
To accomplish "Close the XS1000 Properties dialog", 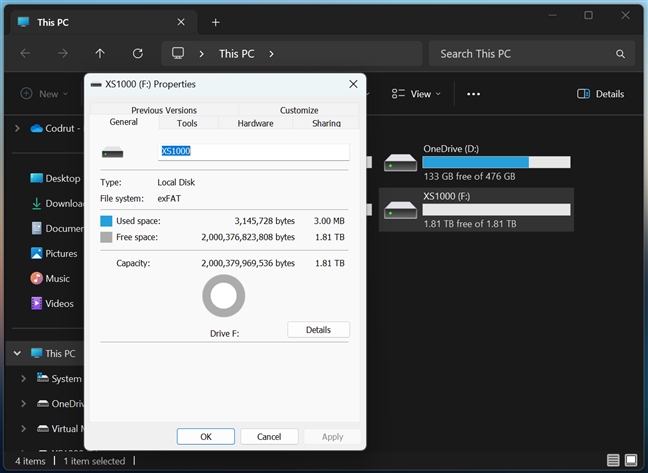I will [353, 84].
